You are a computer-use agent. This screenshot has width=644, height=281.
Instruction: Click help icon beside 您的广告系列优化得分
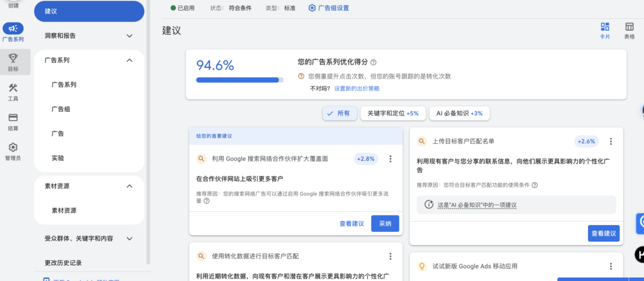(374, 62)
